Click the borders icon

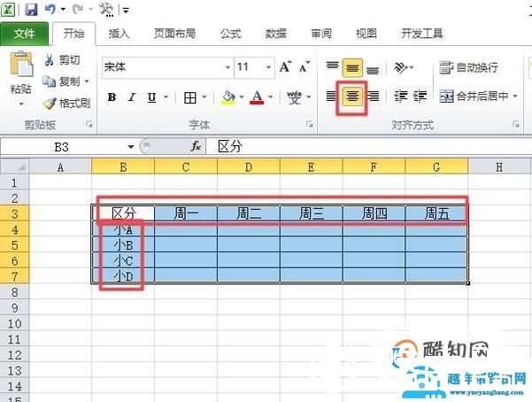point(190,97)
